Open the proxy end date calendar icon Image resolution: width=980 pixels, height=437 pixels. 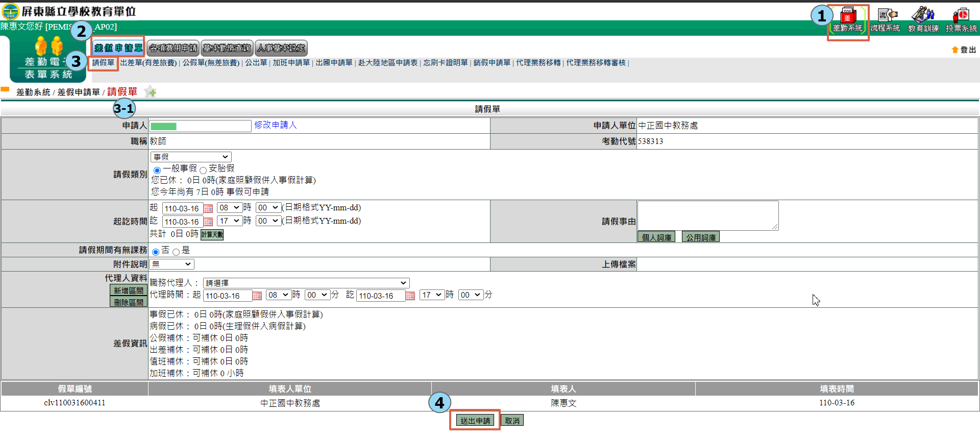point(410,296)
